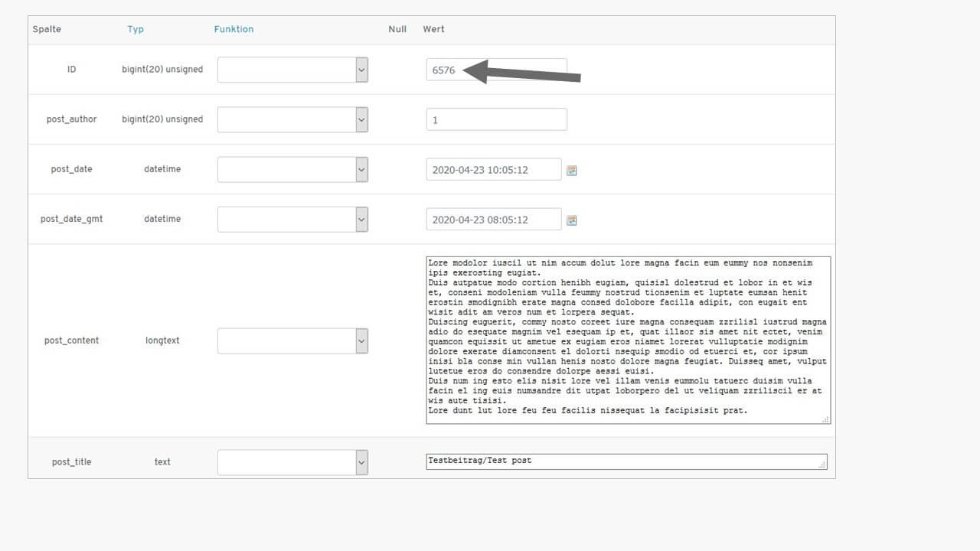Click datetime type in post_date row
The image size is (980, 551).
coord(162,169)
